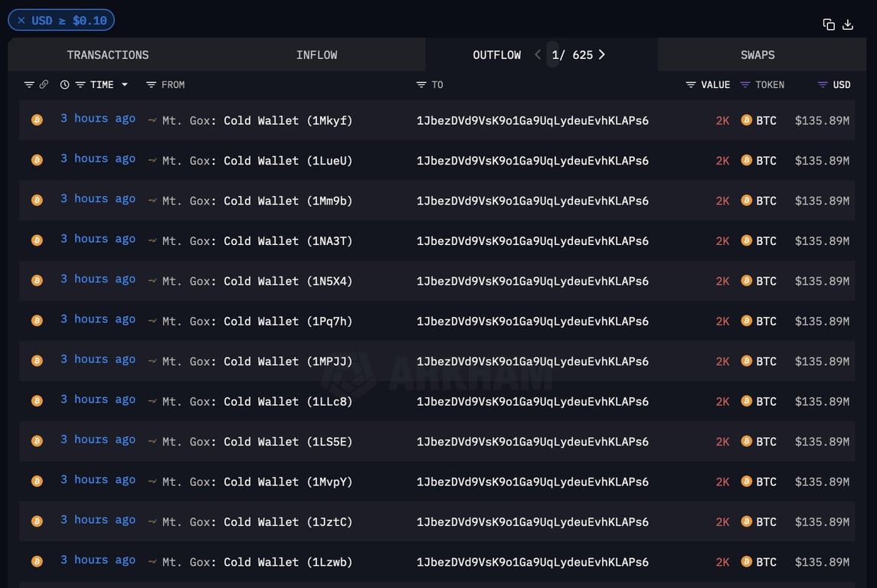Click the copy icon at top right
Screen dimensions: 877x588
tap(829, 24)
